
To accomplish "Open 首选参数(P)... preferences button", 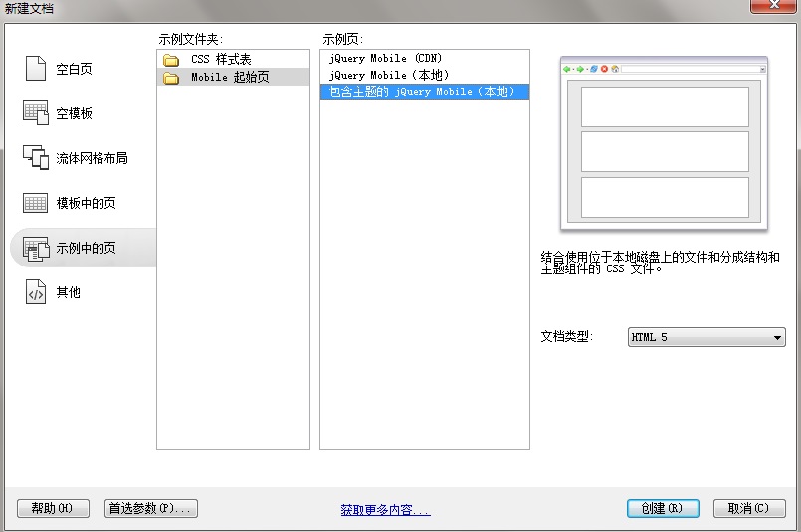I will tap(151, 508).
